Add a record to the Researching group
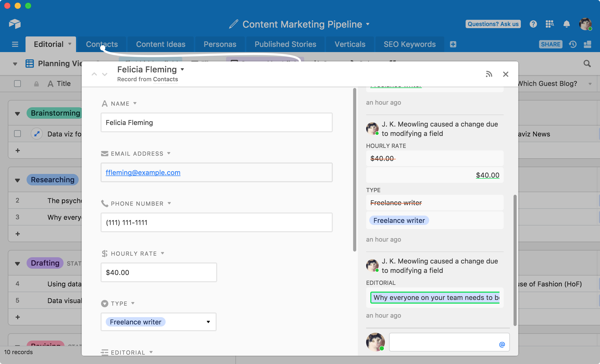 click(18, 234)
